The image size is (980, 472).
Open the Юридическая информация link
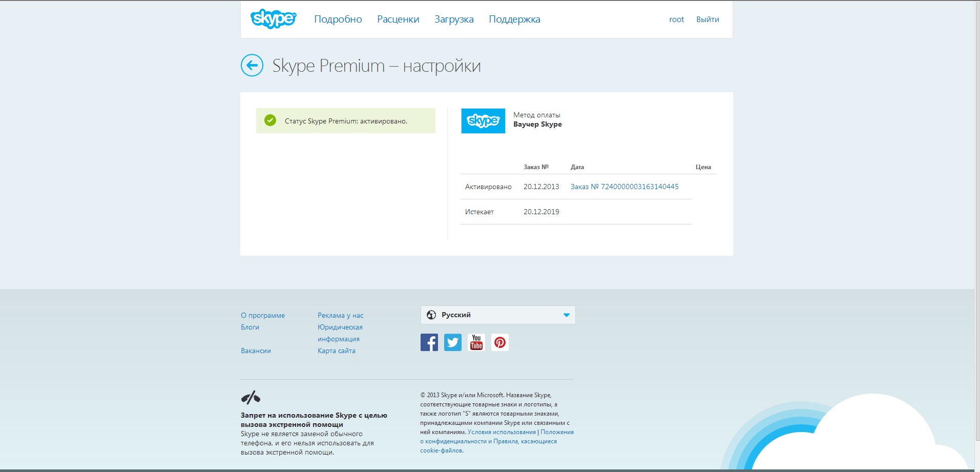340,333
